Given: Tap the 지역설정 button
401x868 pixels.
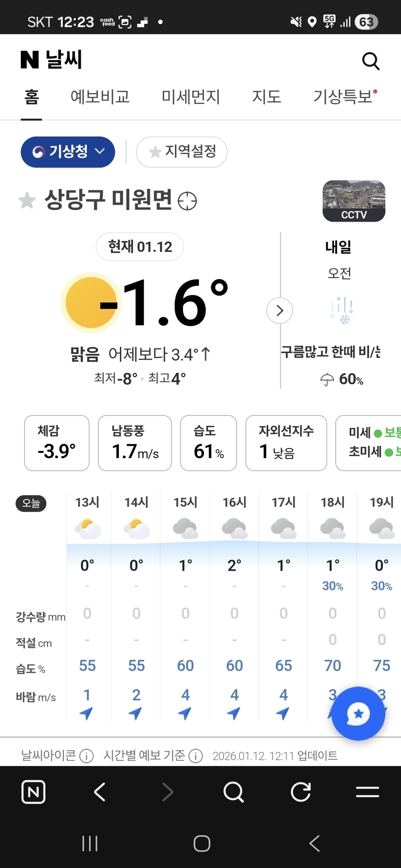Looking at the screenshot, I should tap(182, 152).
